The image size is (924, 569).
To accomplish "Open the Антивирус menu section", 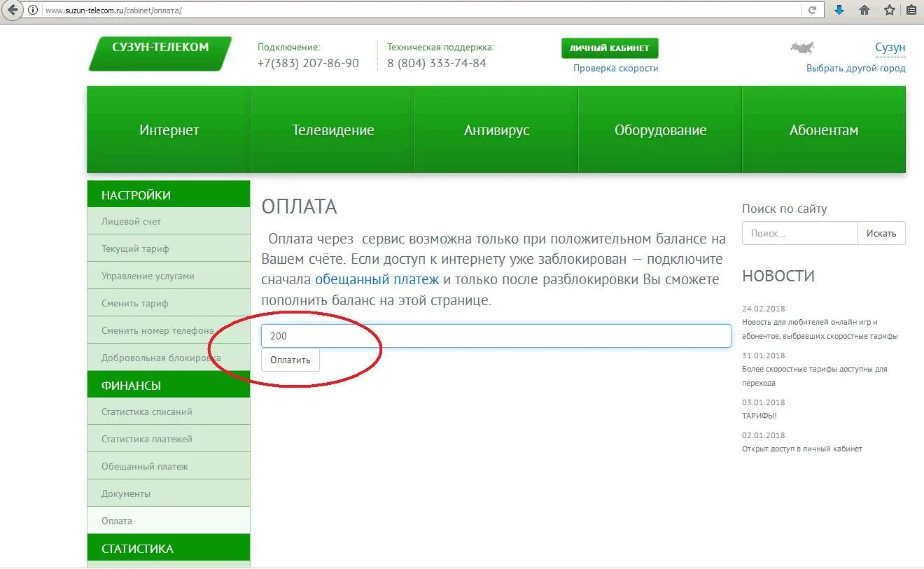I will (496, 129).
